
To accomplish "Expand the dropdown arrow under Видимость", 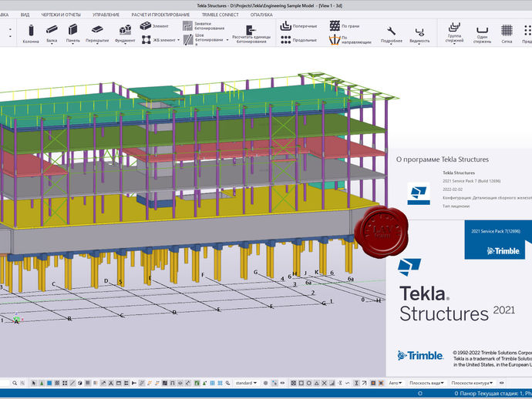I will tap(419, 44).
